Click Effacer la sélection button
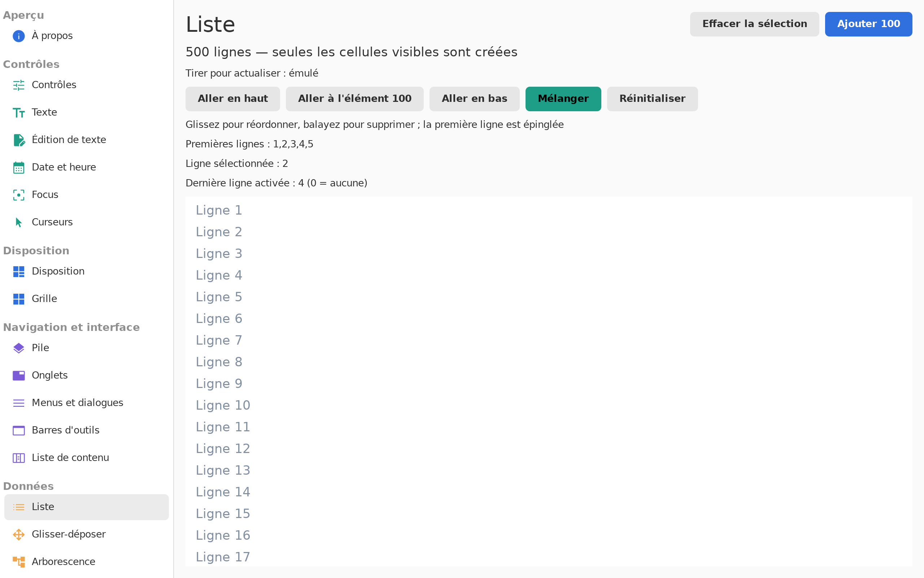 coord(754,24)
